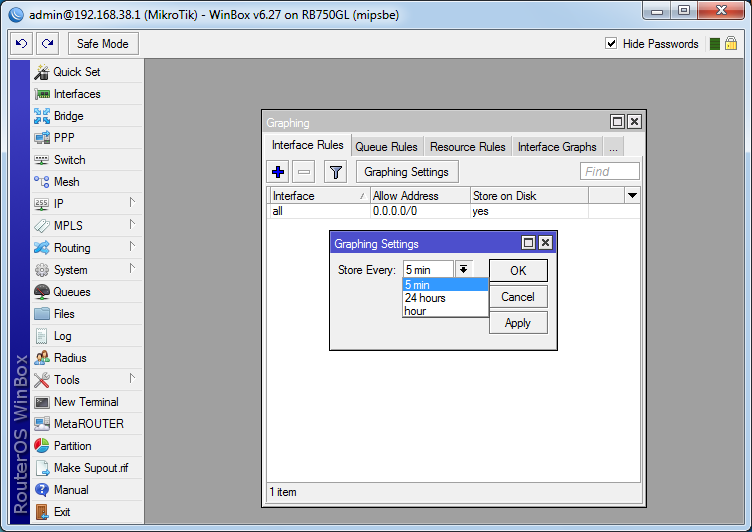Screen dimensions: 752x532
Task: Open the Queues section
Action: pos(87,292)
